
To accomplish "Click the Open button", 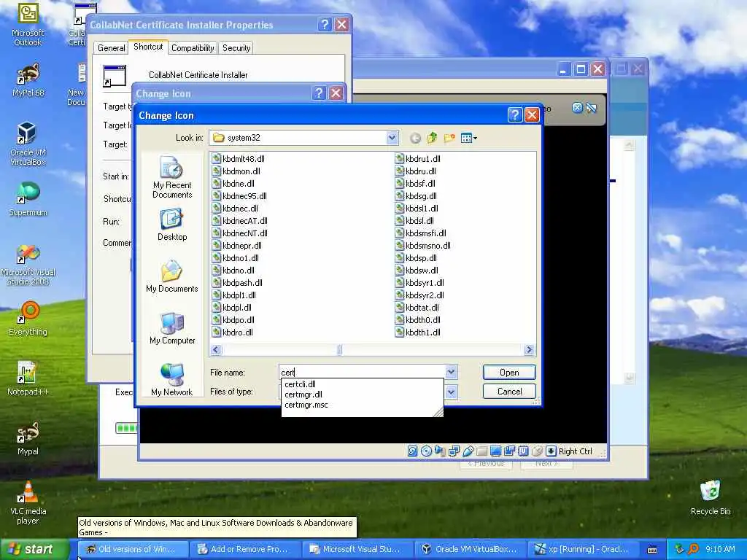I will pyautogui.click(x=509, y=373).
